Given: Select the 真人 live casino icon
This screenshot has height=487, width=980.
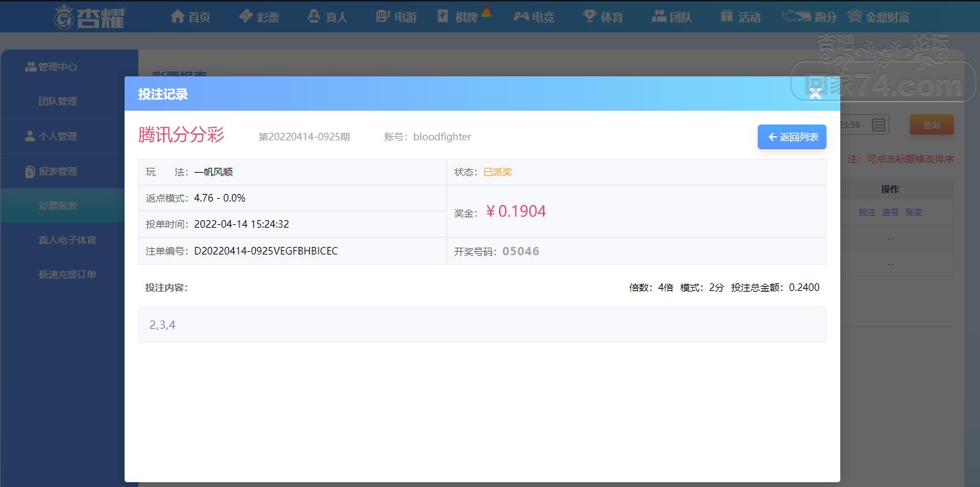Looking at the screenshot, I should 314,16.
